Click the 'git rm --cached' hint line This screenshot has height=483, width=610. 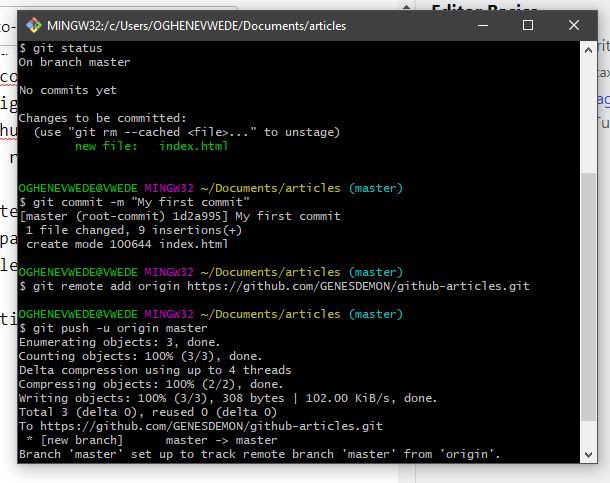tap(187, 132)
